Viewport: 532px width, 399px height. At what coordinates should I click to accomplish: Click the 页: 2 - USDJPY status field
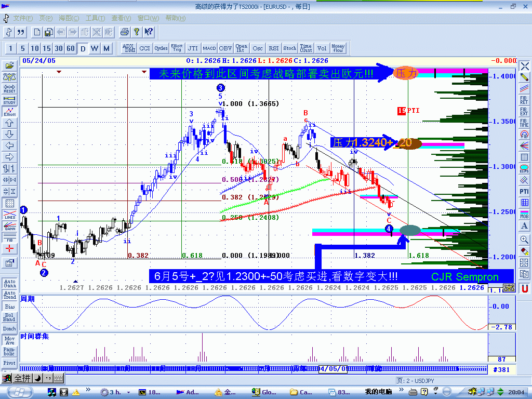(455, 381)
